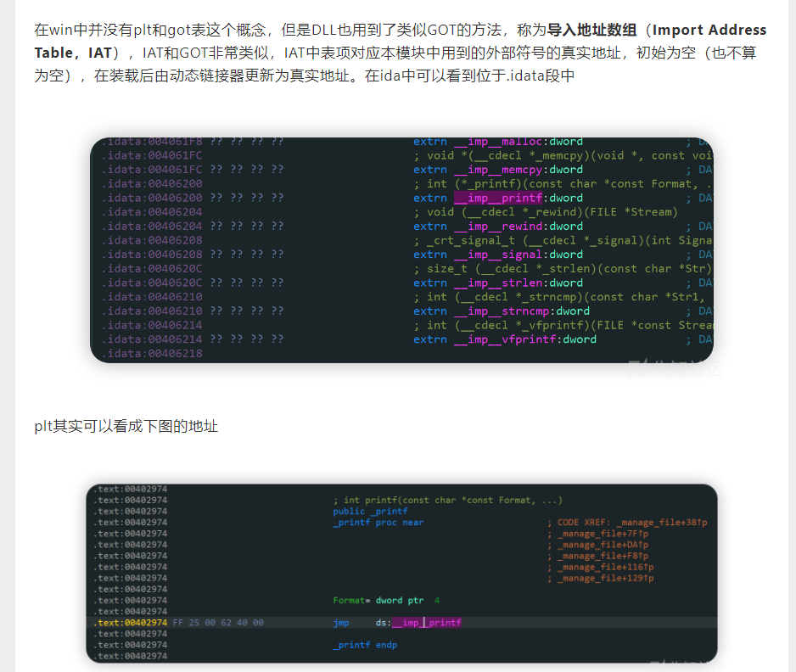Select the _printf endp line

coord(365,645)
